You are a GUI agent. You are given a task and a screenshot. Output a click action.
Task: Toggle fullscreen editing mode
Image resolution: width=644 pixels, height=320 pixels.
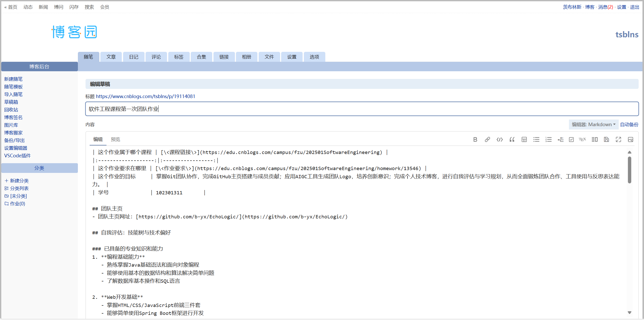(x=618, y=139)
